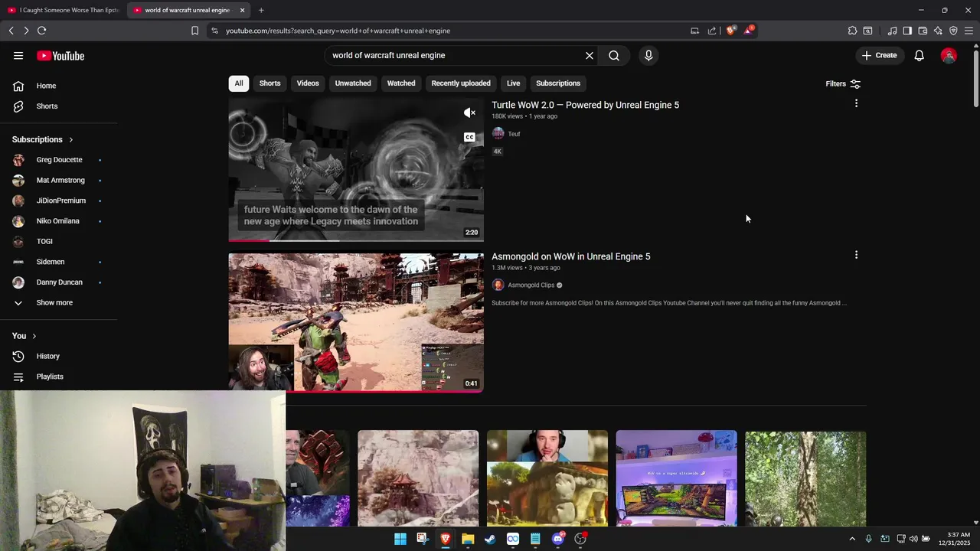Open options menu for Turtle WoW 2.0 video
980x551 pixels.
click(x=856, y=103)
